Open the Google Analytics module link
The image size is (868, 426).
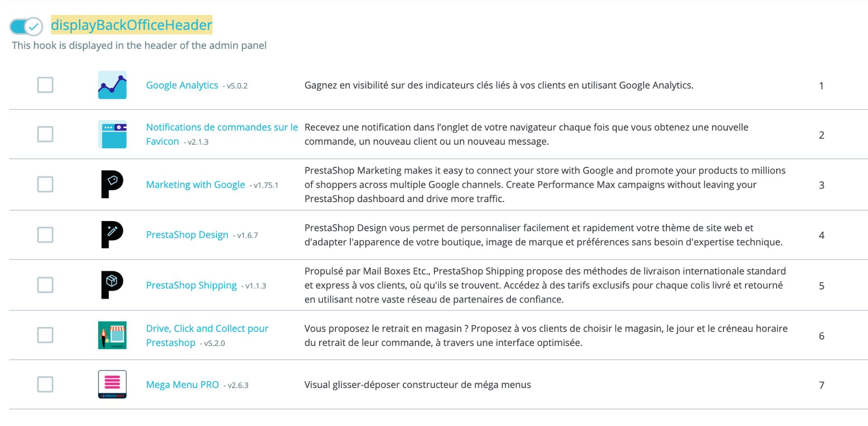point(182,85)
